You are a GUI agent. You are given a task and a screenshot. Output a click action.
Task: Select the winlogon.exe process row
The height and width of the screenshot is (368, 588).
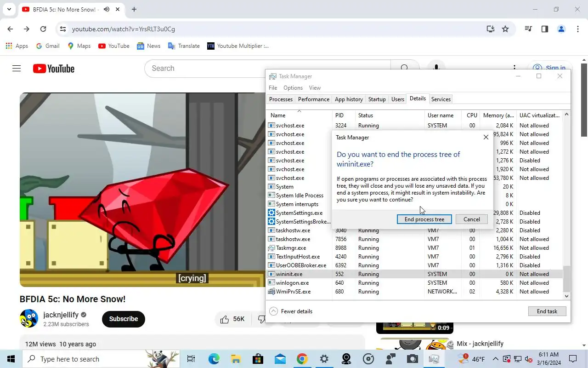coord(414,283)
